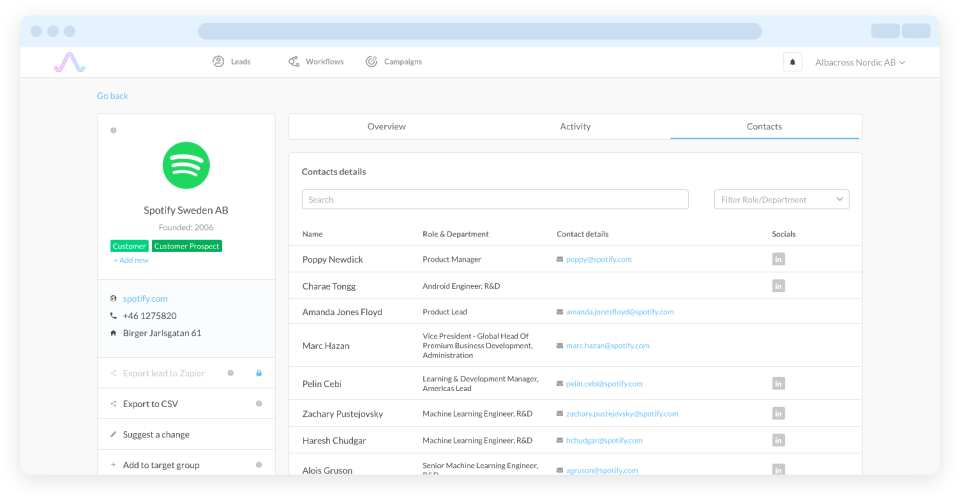Click the envelope icon beside hchudgar@spotify.com
Screen dimensions: 960x500
click(560, 441)
